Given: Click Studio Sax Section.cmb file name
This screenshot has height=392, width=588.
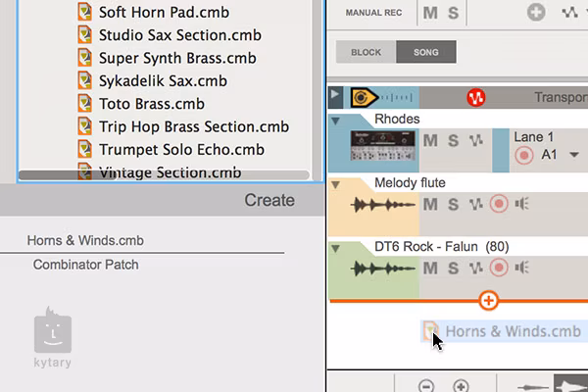Looking at the screenshot, I should [x=180, y=35].
